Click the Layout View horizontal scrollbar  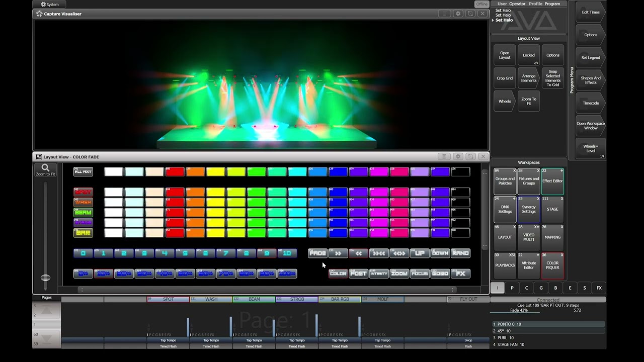click(x=267, y=290)
